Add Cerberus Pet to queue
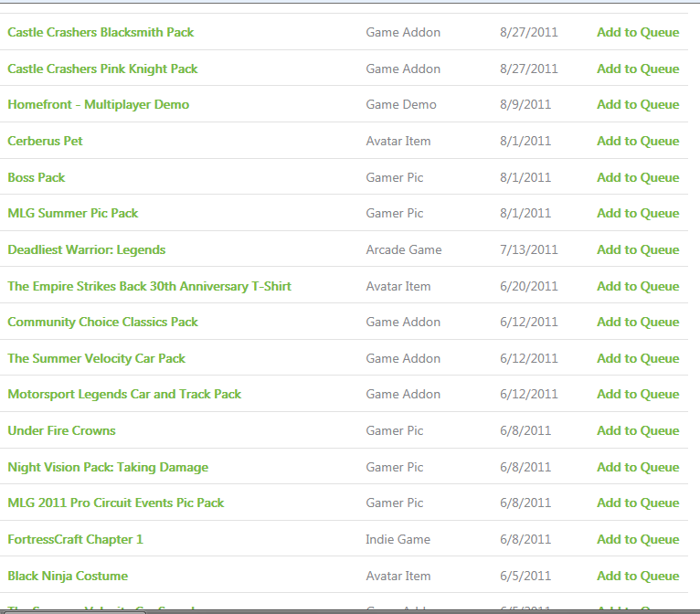The image size is (700, 614). 638,141
